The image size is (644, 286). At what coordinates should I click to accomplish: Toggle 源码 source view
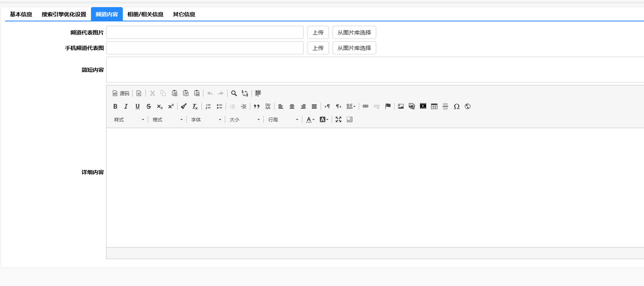pos(121,93)
